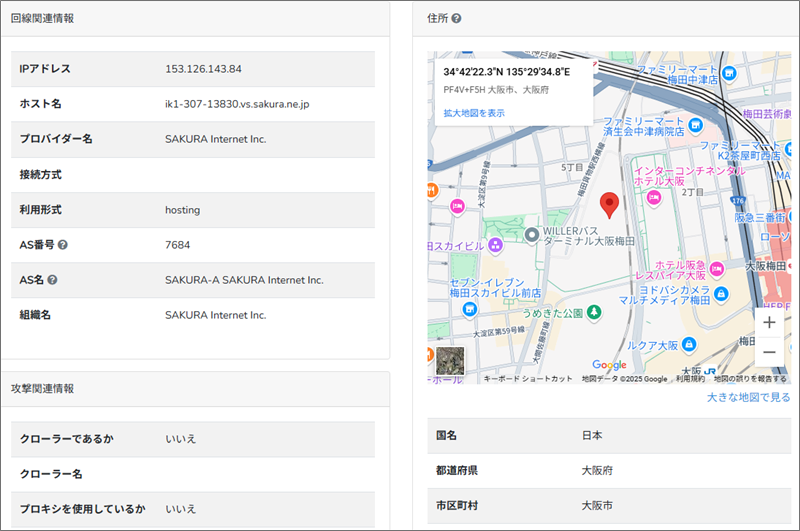
Task: Click the 梅田スカイビル purple marker icon
Action: coord(495,245)
